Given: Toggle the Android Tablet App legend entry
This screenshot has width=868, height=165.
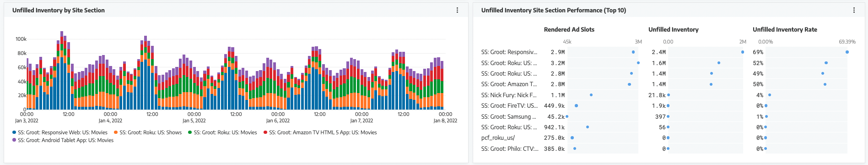Looking at the screenshot, I should point(63,140).
